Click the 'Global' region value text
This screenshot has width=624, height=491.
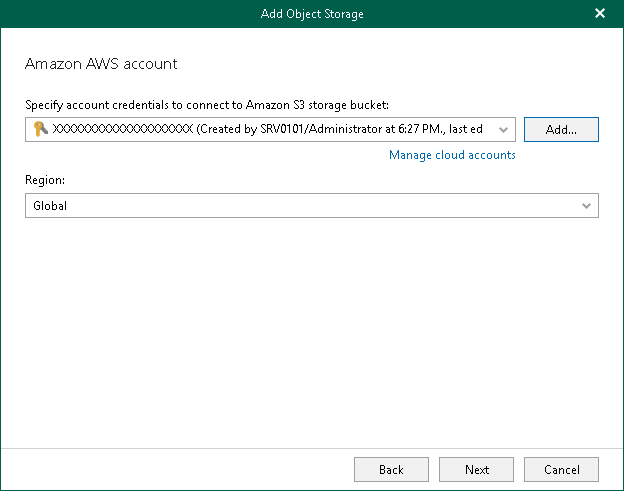tap(50, 206)
